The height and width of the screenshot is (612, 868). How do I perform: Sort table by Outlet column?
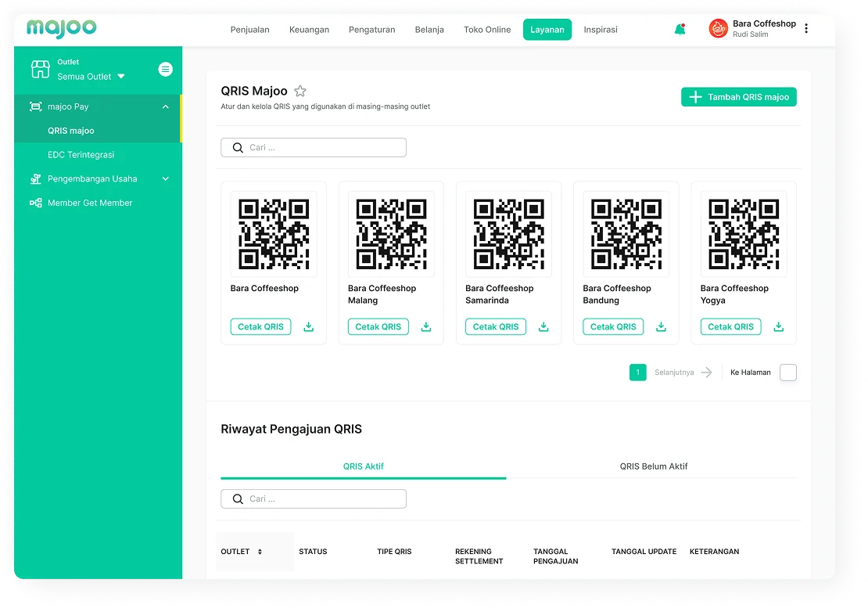[259, 552]
